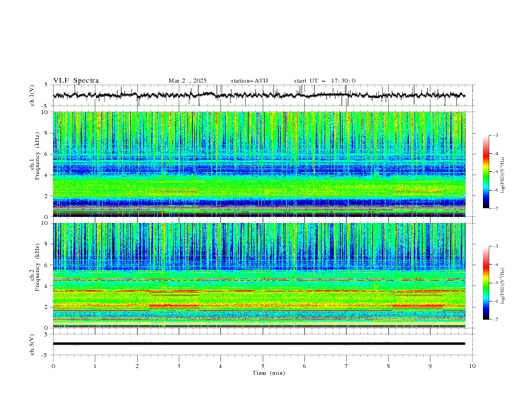Select the lower colorbar 'log(PSD)(V²/Hz)' label
Screen dimensions: 532x411
[x=503, y=285]
